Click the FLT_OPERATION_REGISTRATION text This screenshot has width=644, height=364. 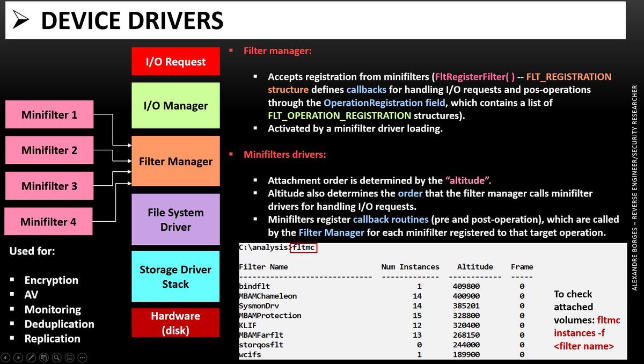coord(340,115)
